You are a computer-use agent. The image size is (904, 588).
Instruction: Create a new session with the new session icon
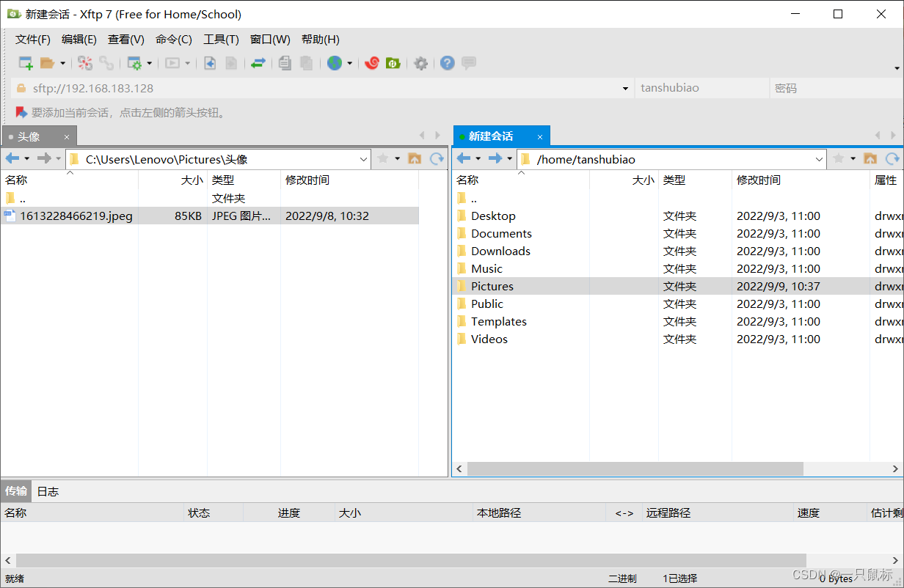[24, 63]
